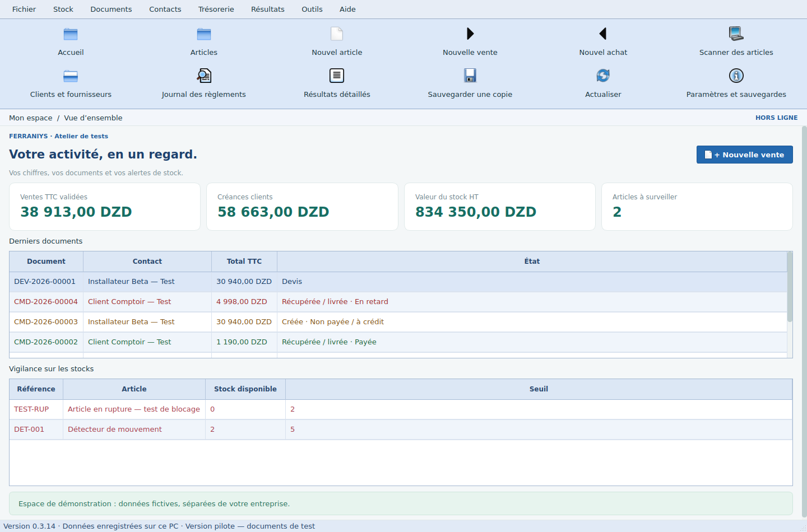The height and width of the screenshot is (532, 807).
Task: Sort by the Total TTC column header
Action: pyautogui.click(x=244, y=262)
